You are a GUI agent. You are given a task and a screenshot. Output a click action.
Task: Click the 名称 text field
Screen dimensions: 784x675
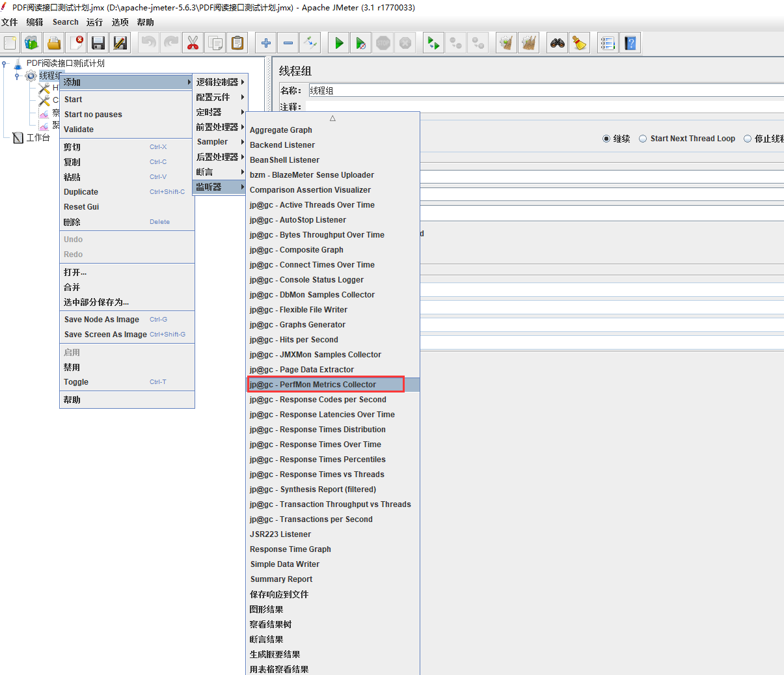(x=545, y=90)
